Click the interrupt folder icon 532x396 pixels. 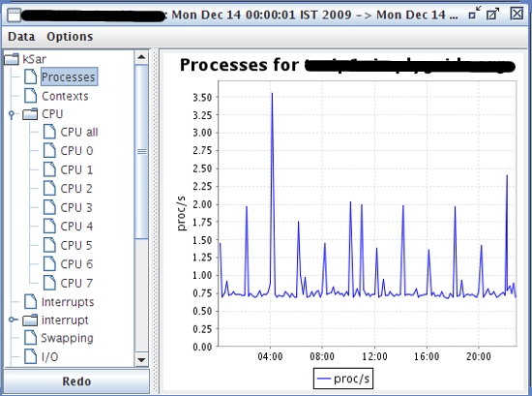click(x=30, y=320)
